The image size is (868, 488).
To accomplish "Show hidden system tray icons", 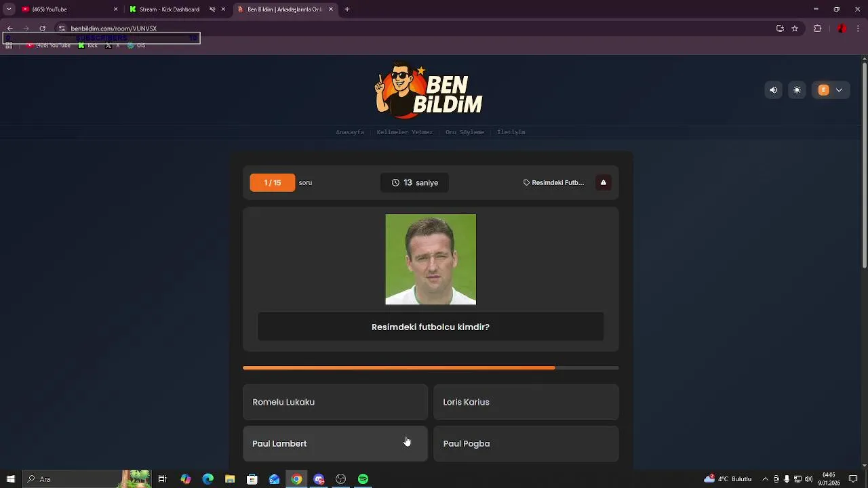I will pyautogui.click(x=765, y=479).
